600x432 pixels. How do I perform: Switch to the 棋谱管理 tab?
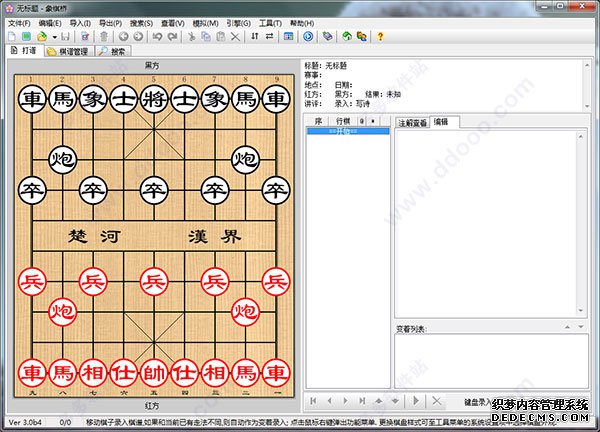pyautogui.click(x=68, y=51)
